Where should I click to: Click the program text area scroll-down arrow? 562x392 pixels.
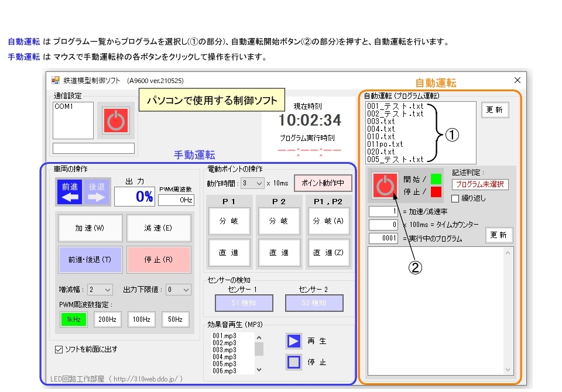pyautogui.click(x=508, y=369)
